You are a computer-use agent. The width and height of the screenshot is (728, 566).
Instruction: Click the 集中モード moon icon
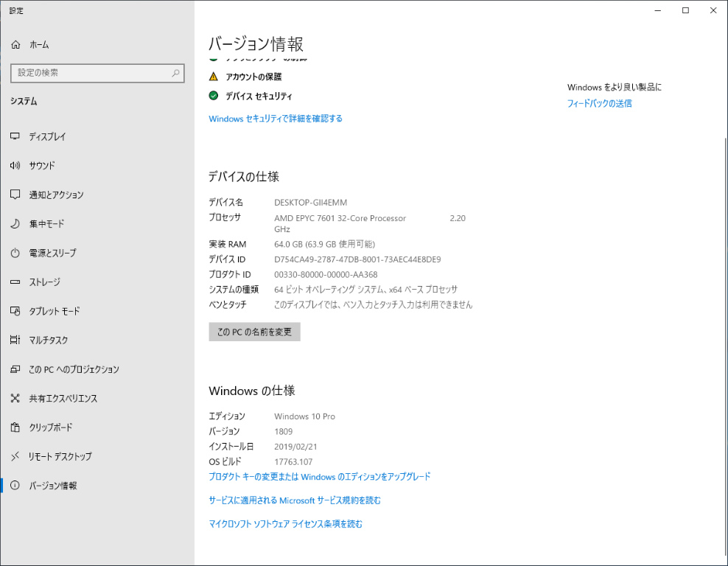[x=15, y=224]
